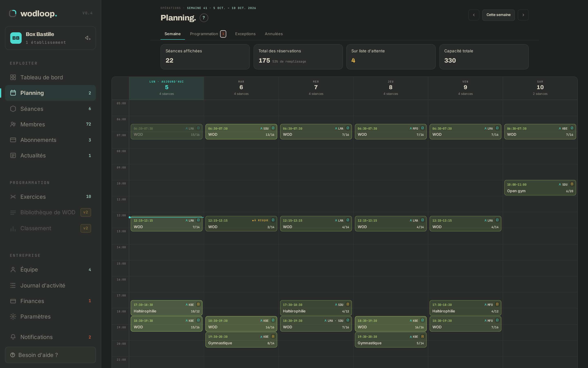Screen dimensions: 588x368
Task: Click the Sur liste d'attente stat card
Action: pyautogui.click(x=391, y=57)
